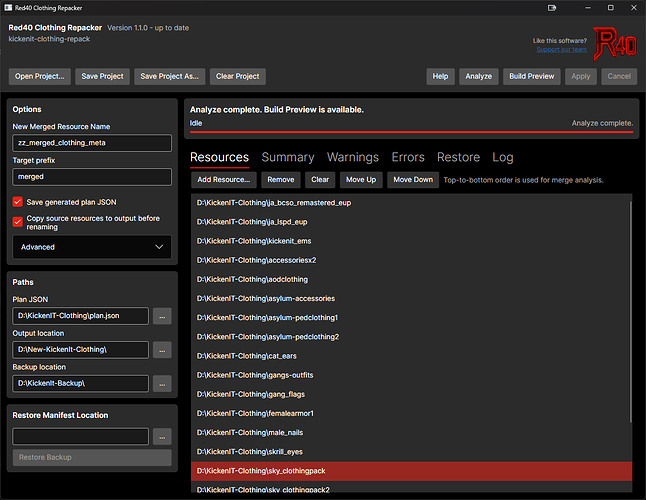Viewport: 646px width, 500px height.
Task: Focus the Backup location field
Action: pyautogui.click(x=80, y=384)
